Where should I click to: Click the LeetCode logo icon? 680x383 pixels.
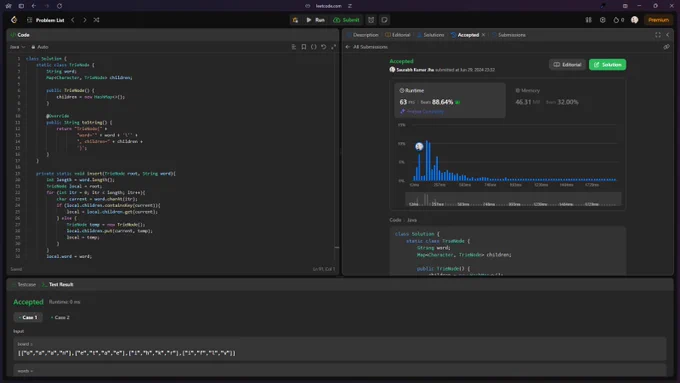tap(14, 20)
